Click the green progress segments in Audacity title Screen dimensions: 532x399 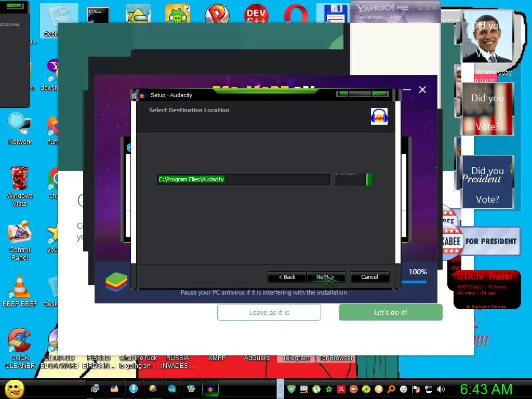click(x=363, y=94)
